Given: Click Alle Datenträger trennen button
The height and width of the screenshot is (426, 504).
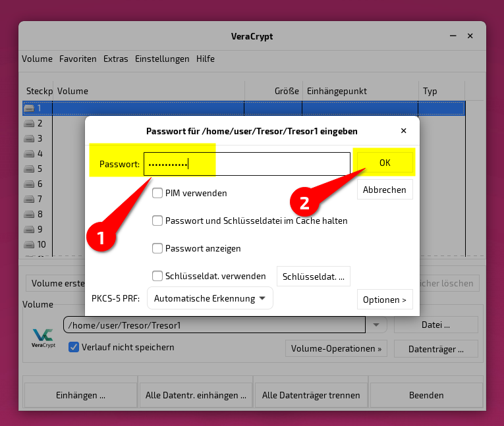Looking at the screenshot, I should point(311,395).
